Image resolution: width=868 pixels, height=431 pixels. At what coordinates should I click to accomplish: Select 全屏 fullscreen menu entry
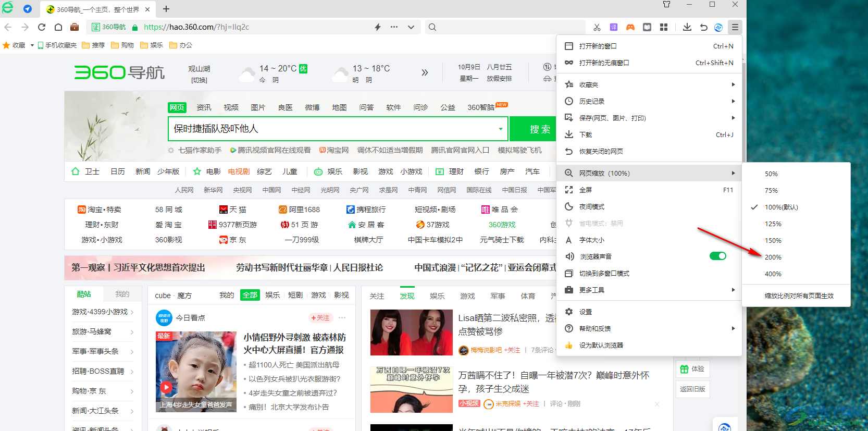pos(649,190)
